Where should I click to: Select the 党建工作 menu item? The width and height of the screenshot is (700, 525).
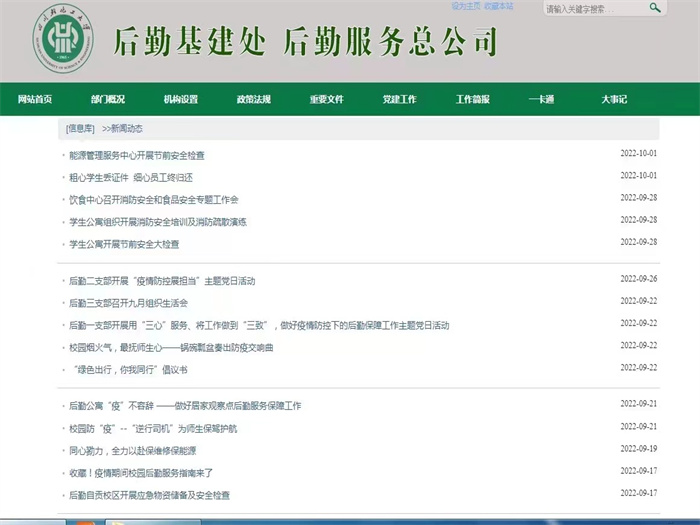click(400, 99)
